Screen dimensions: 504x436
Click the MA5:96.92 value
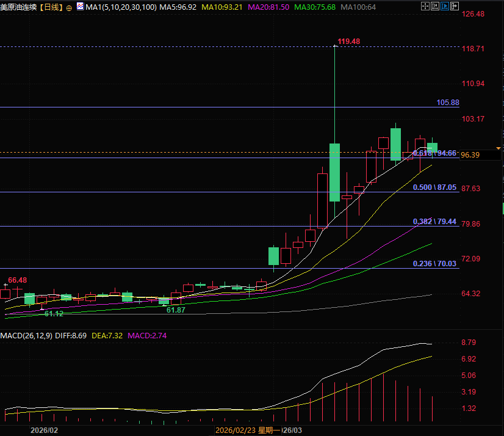[178, 7]
